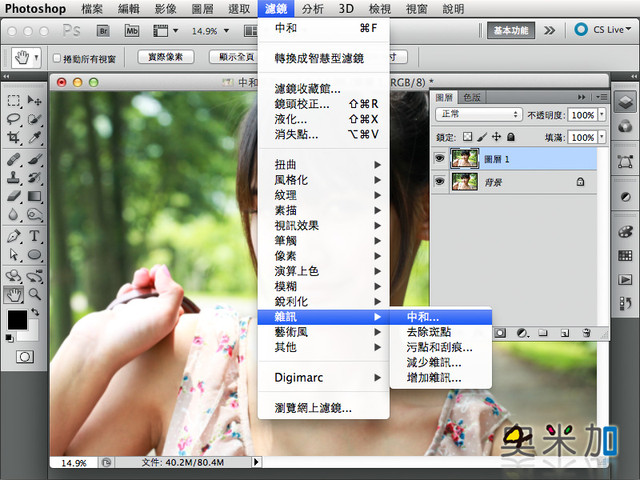Select the Brush tool

(34, 158)
